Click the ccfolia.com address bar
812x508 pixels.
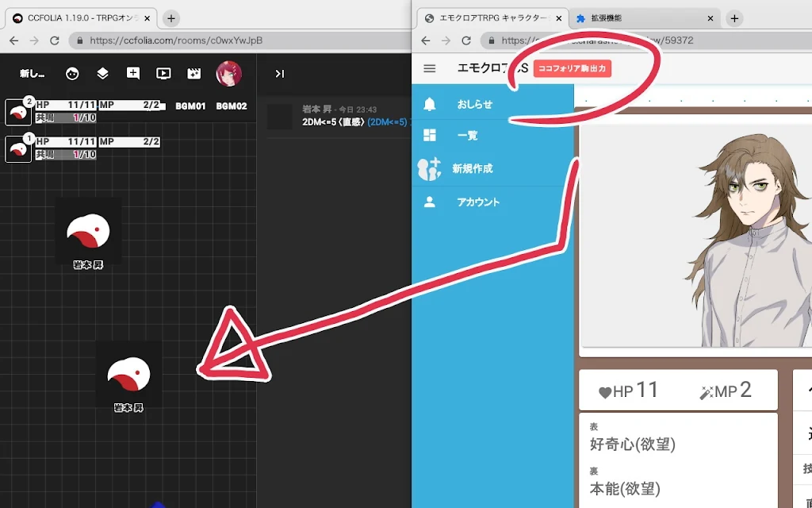[239, 40]
